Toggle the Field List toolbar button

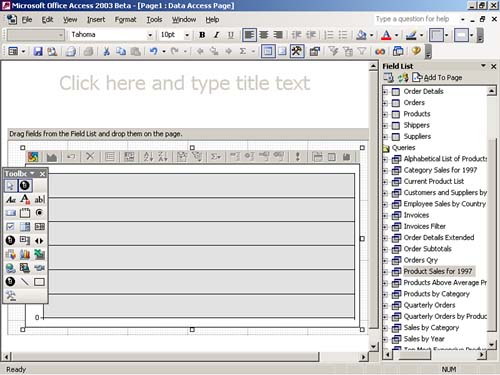(x=268, y=51)
